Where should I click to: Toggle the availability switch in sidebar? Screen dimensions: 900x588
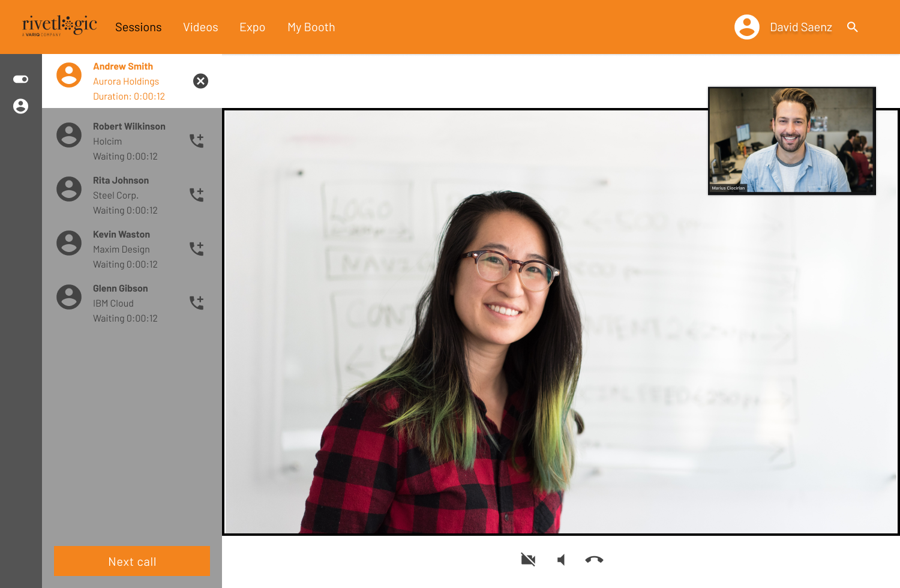click(x=21, y=79)
